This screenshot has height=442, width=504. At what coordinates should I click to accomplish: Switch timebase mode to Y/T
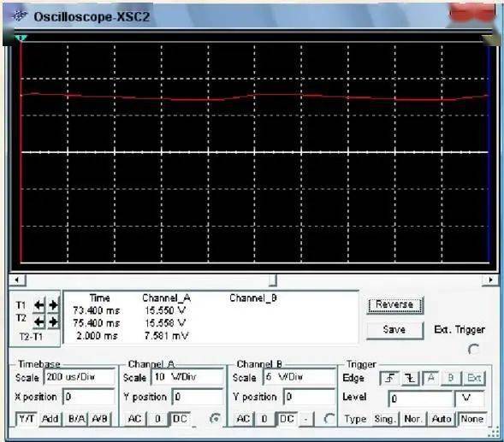click(x=27, y=419)
